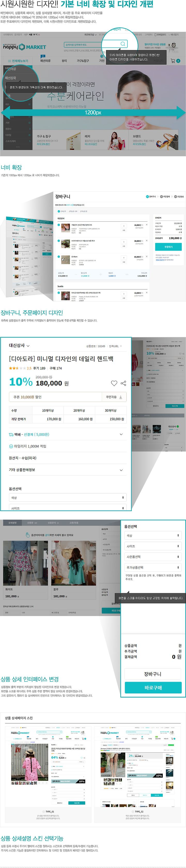
Task: Open the 가구&침구 navigation menu
Action: coord(83,61)
